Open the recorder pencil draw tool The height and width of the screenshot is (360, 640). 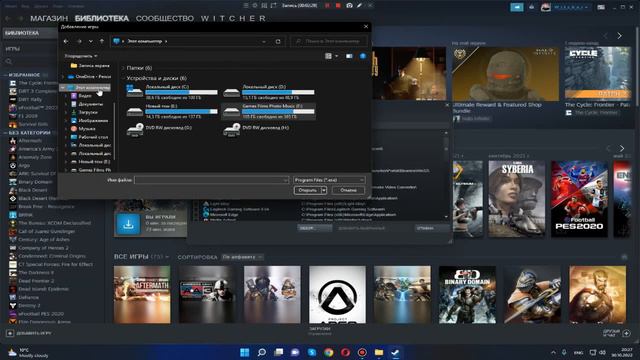coord(360,6)
